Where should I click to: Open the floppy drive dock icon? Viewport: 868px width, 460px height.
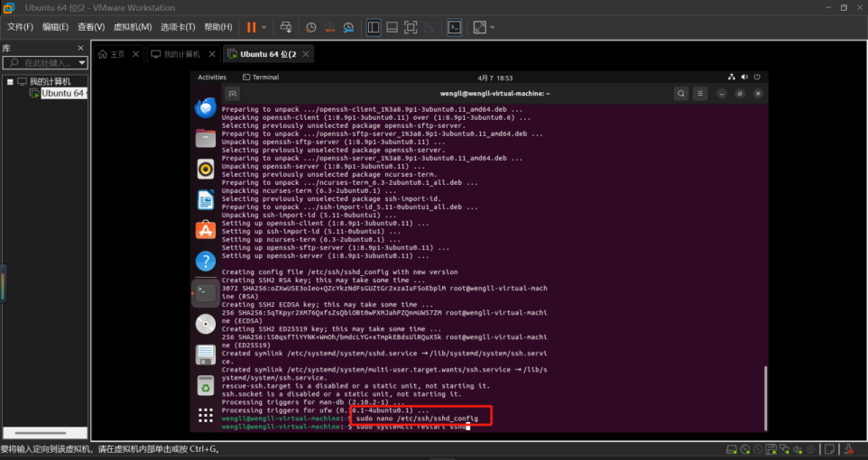click(206, 354)
